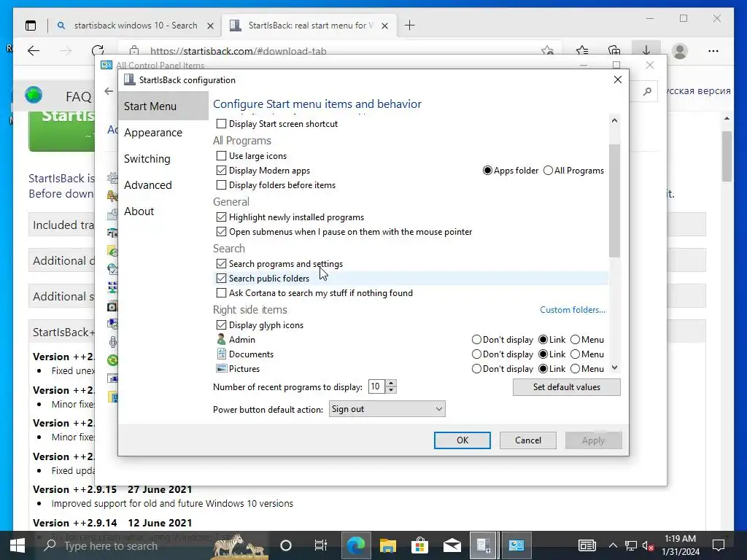Uncheck Search programs and settings

point(221,263)
